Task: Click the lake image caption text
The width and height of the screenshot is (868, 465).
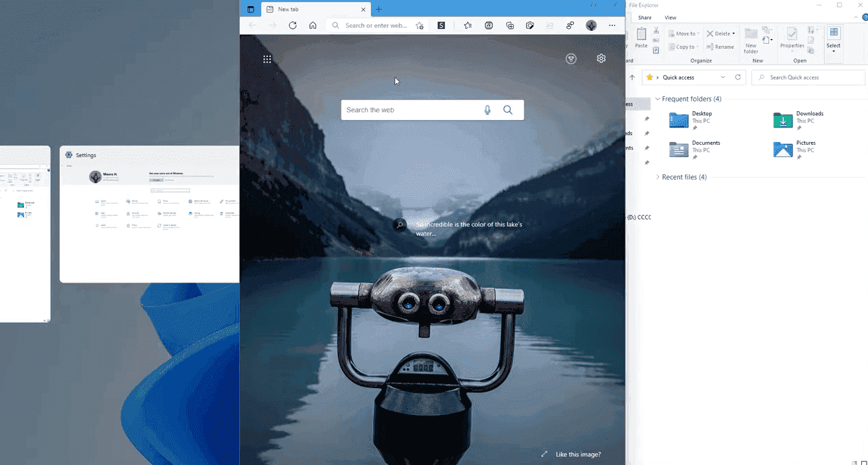Action: (469, 228)
